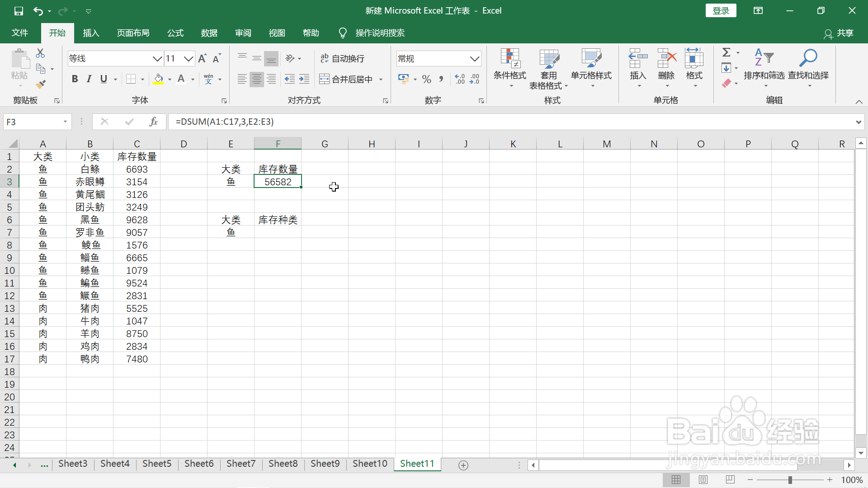The height and width of the screenshot is (488, 868).
Task: Open the 公式 ribbon tab
Action: point(175,33)
